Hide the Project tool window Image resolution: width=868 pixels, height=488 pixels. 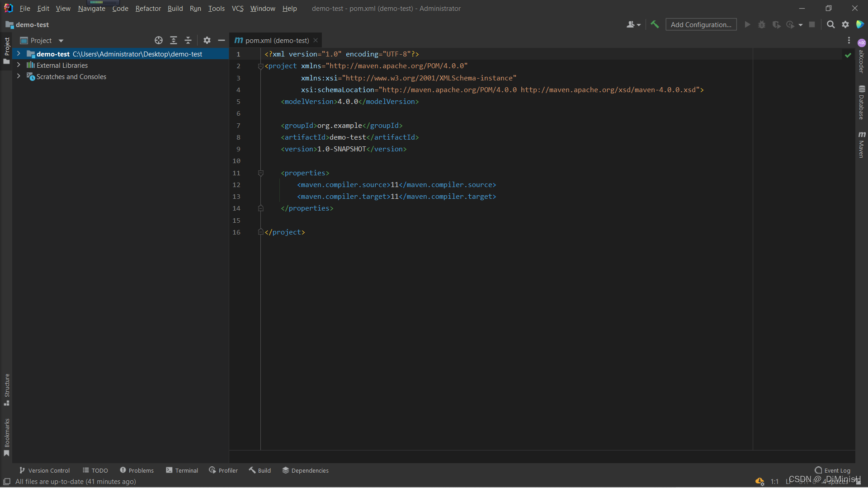222,41
